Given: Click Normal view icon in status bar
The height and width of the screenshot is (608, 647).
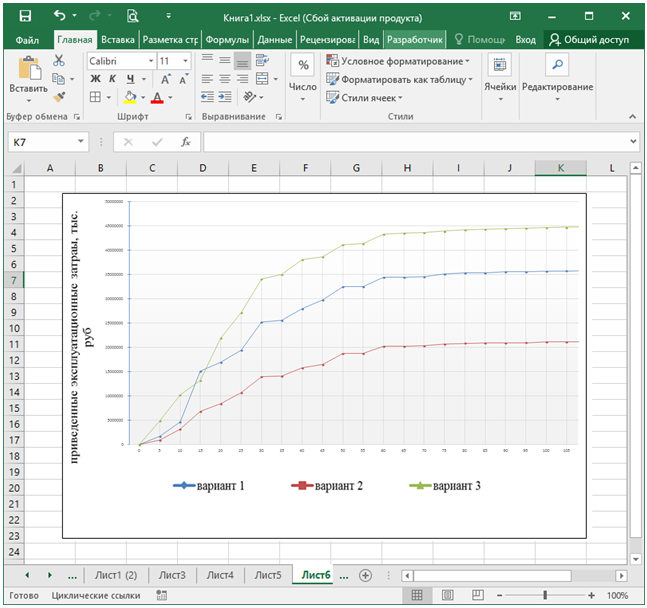Looking at the screenshot, I should coord(417,595).
